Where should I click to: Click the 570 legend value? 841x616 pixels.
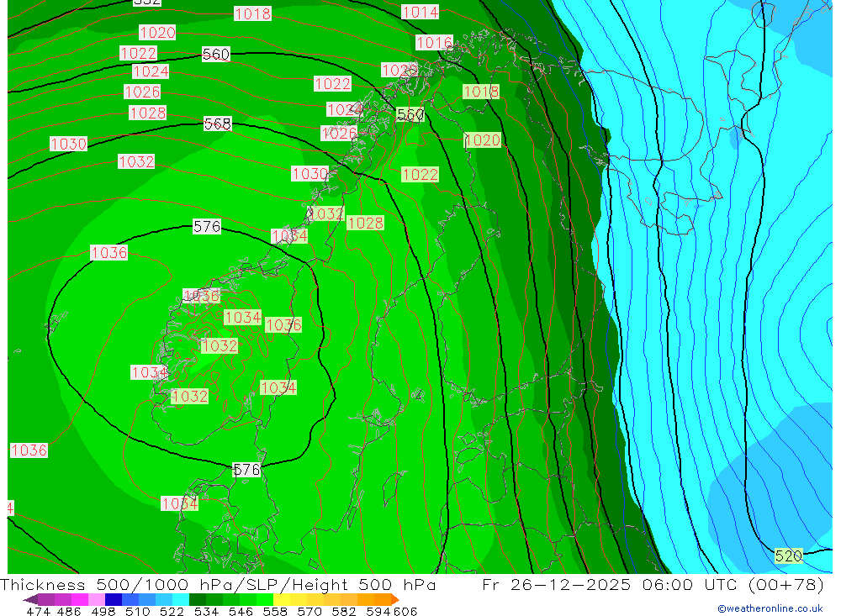click(x=309, y=611)
